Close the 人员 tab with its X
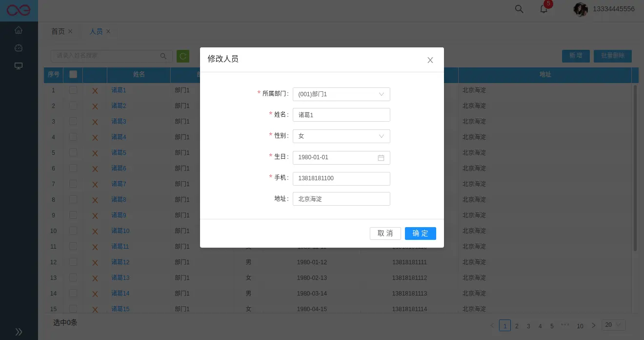The width and height of the screenshot is (644, 340). 108,31
